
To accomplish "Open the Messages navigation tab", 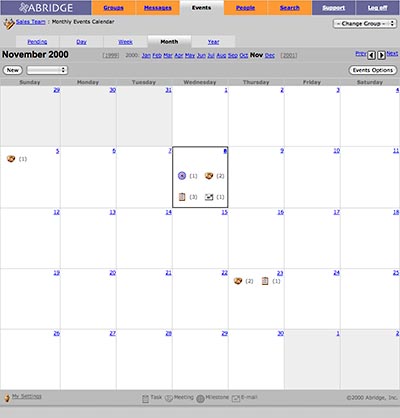I will (x=158, y=8).
